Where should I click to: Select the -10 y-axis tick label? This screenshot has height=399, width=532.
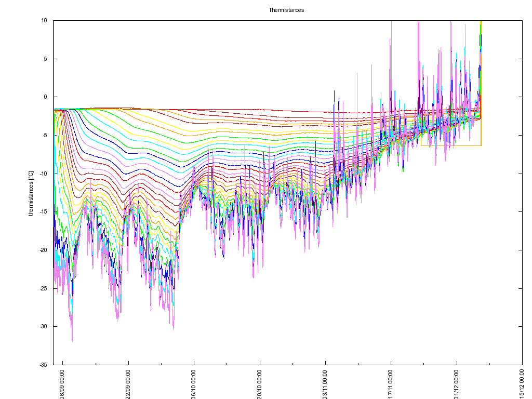point(44,174)
